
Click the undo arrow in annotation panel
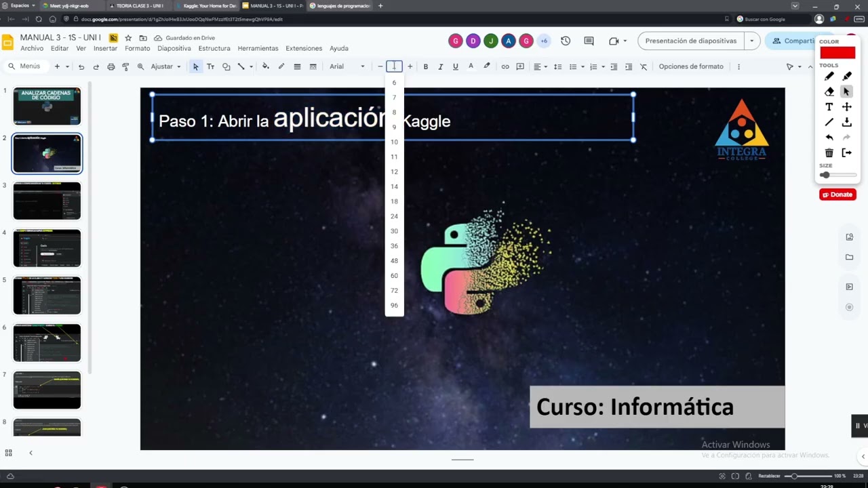coord(829,138)
